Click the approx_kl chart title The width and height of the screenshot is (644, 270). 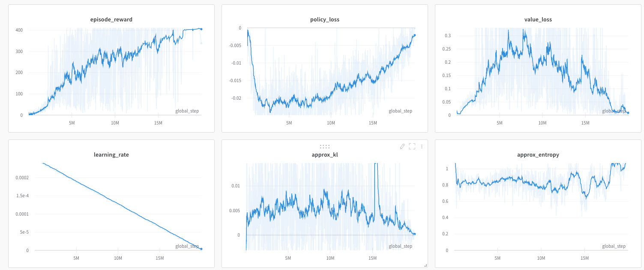click(324, 154)
